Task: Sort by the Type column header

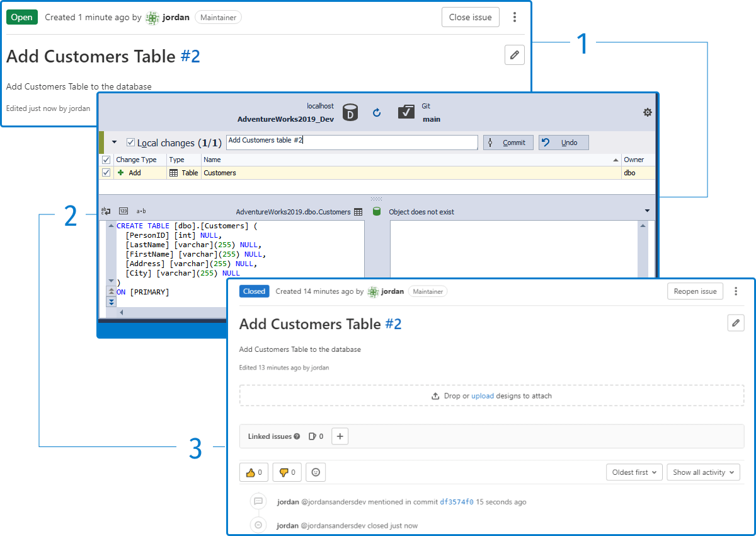Action: click(184, 160)
